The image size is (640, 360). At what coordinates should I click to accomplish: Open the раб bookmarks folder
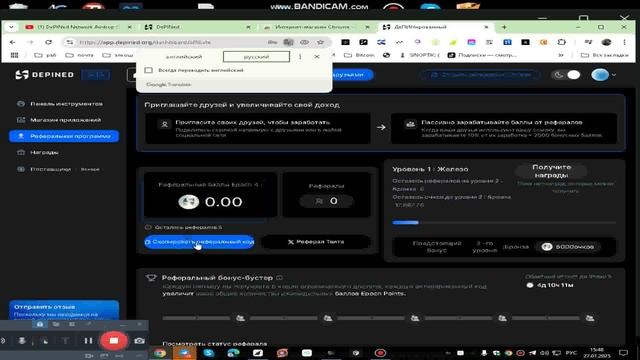coord(45,55)
